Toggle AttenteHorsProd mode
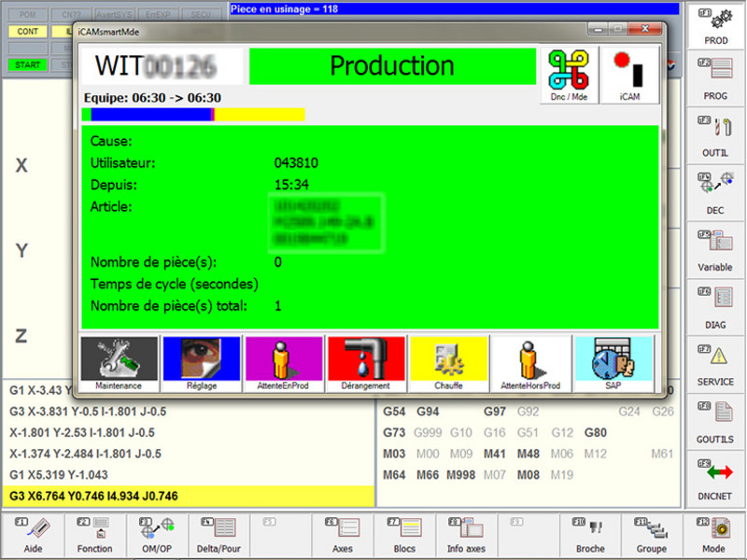The height and width of the screenshot is (560, 747). (529, 362)
